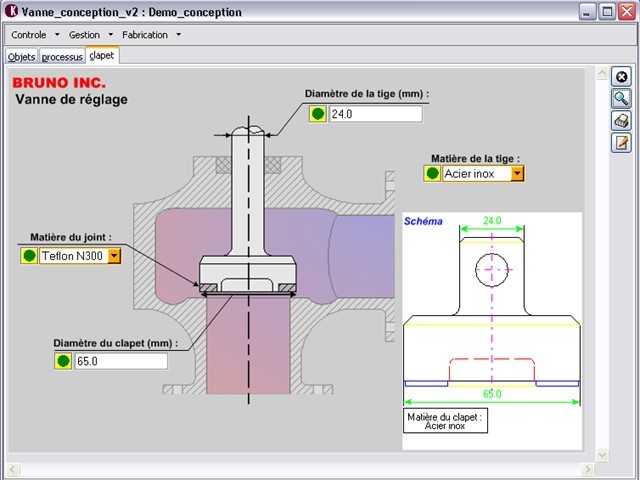Click the magnifying glass zoom icon
This screenshot has height=480, width=640.
tap(621, 99)
